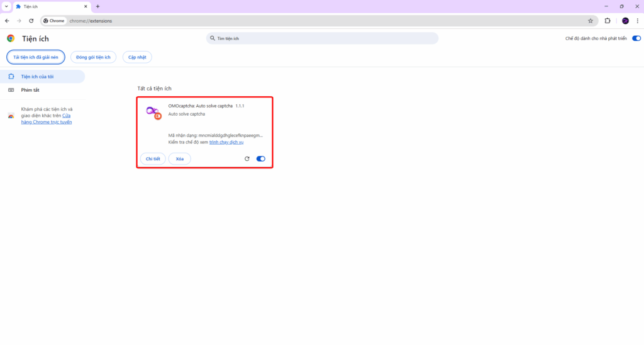Open "Chi tiết" for OMOcaptcha

coord(153,159)
